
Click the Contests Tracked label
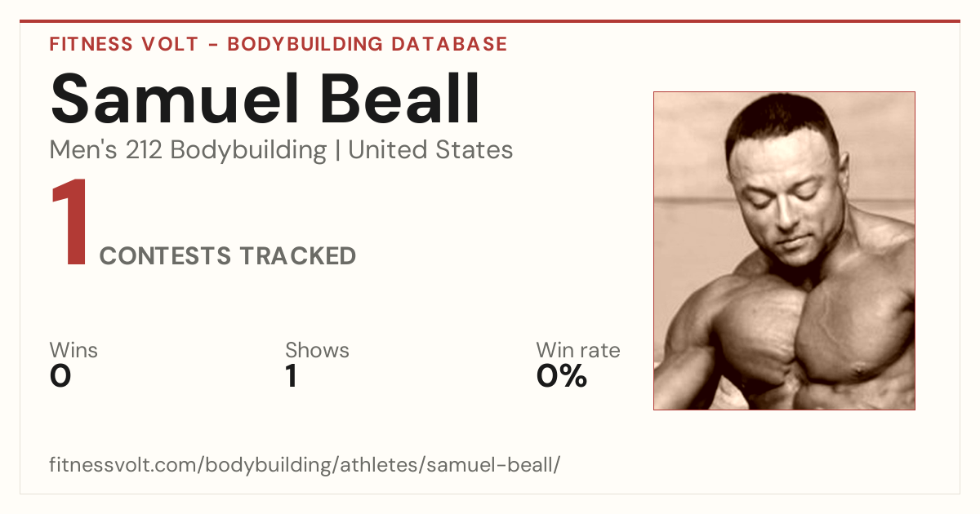click(x=228, y=256)
